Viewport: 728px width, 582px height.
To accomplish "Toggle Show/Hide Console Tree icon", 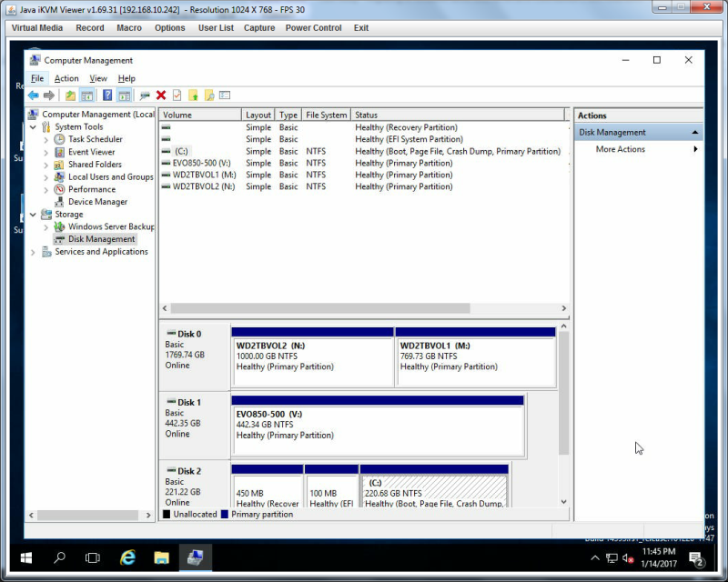I will click(86, 95).
